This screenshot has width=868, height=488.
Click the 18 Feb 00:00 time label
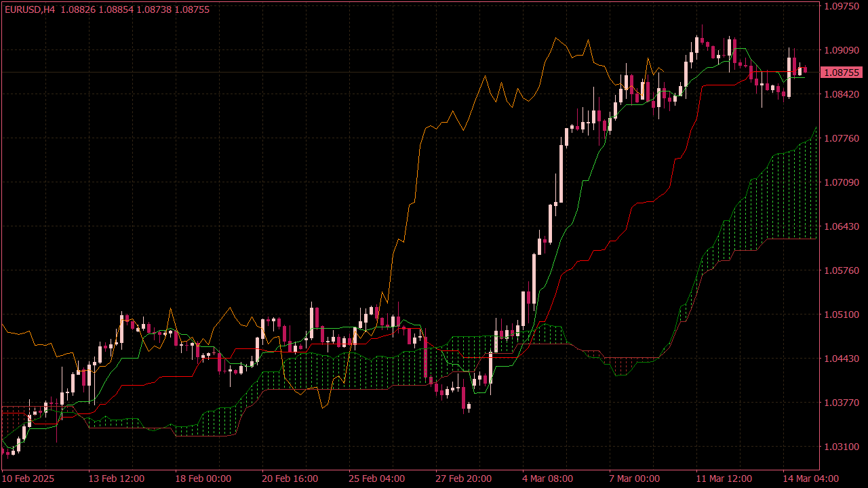[203, 479]
